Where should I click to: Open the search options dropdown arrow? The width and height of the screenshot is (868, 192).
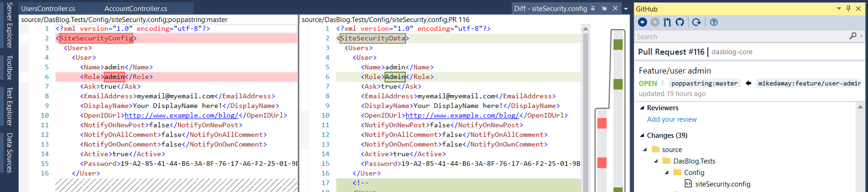click(861, 36)
